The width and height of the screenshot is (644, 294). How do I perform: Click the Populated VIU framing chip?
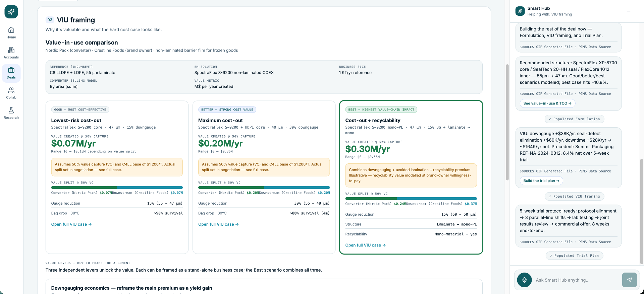click(574, 197)
